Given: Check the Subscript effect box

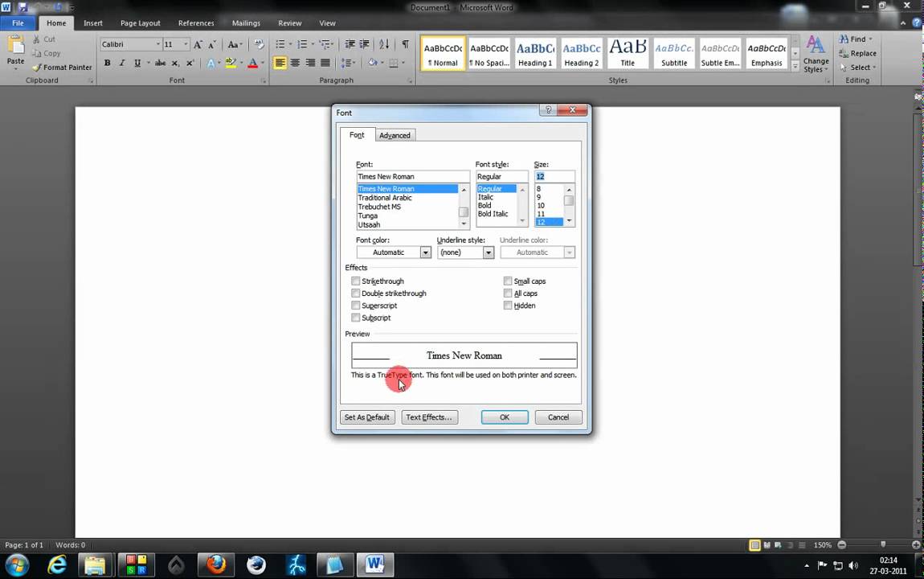Looking at the screenshot, I should (x=355, y=318).
